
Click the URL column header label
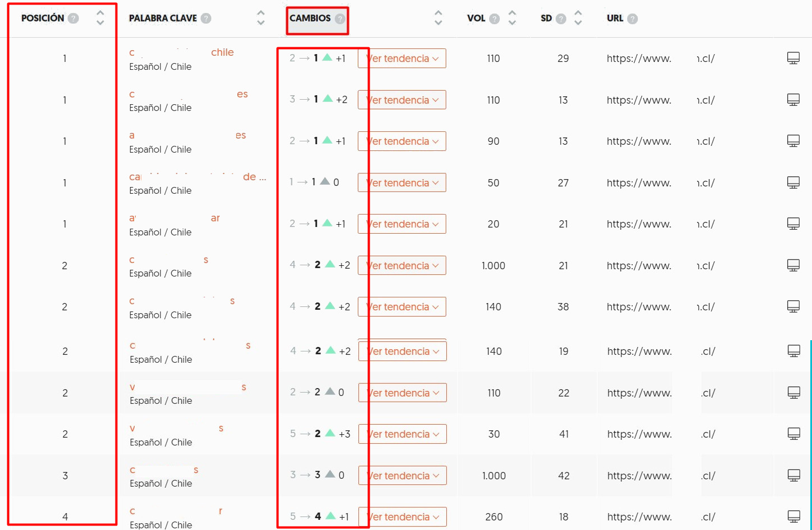[615, 18]
